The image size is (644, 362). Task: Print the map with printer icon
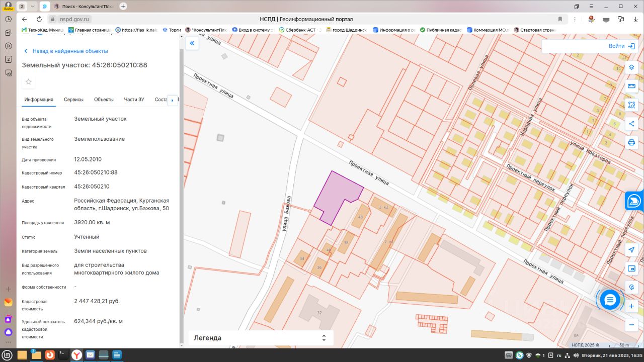click(631, 142)
